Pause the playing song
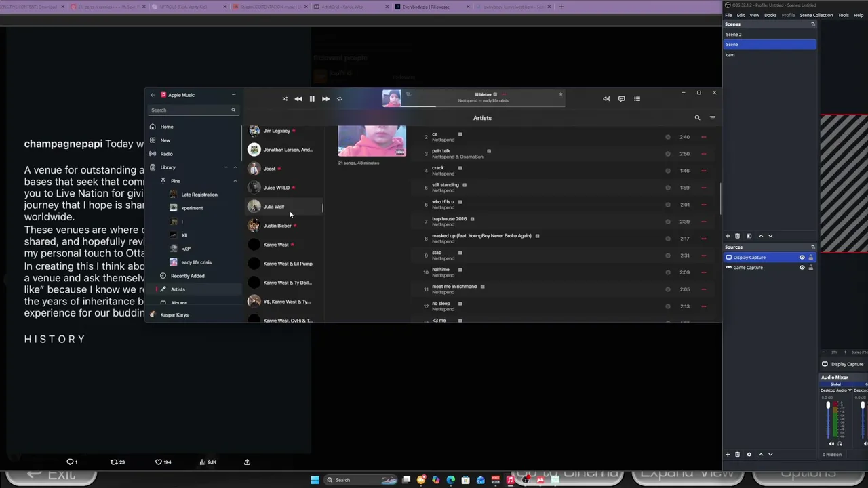This screenshot has height=488, width=868. click(312, 99)
